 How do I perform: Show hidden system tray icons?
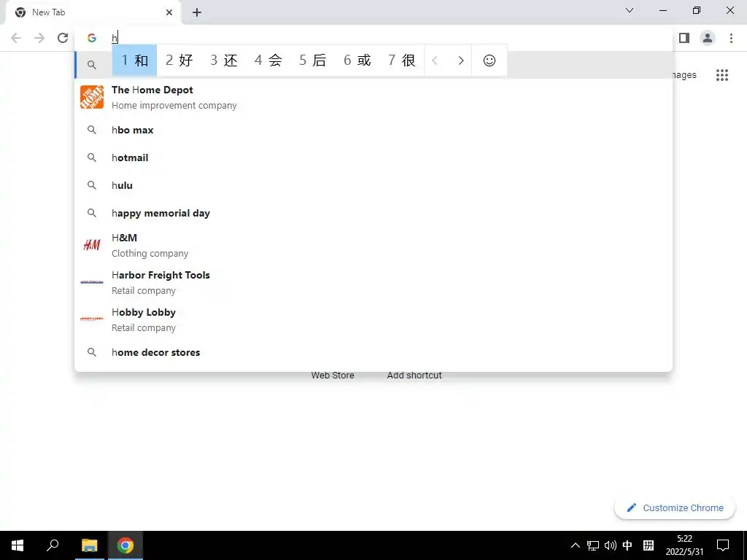(x=576, y=545)
